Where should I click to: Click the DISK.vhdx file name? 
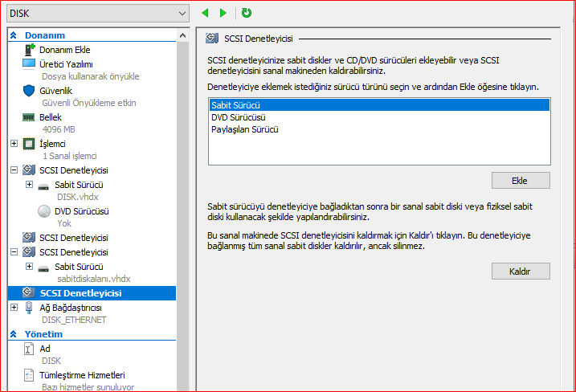pos(77,197)
